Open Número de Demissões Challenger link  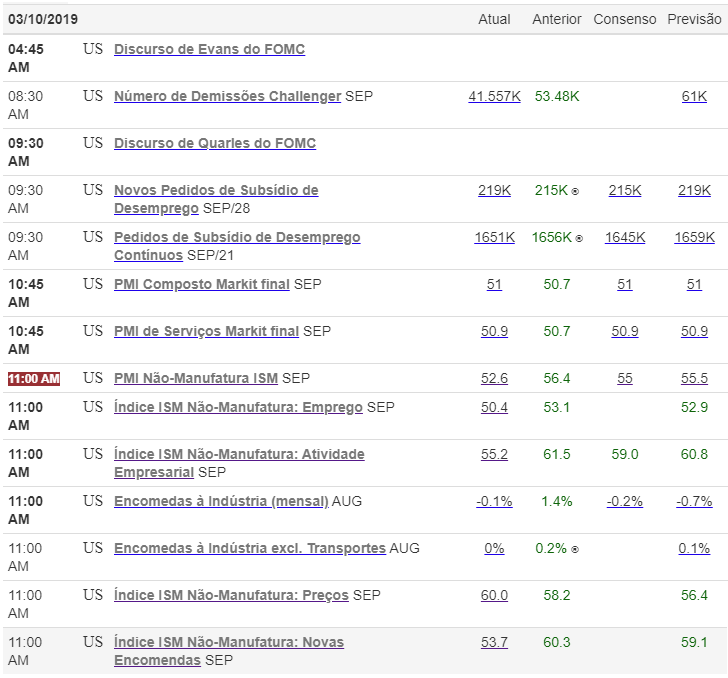(228, 96)
